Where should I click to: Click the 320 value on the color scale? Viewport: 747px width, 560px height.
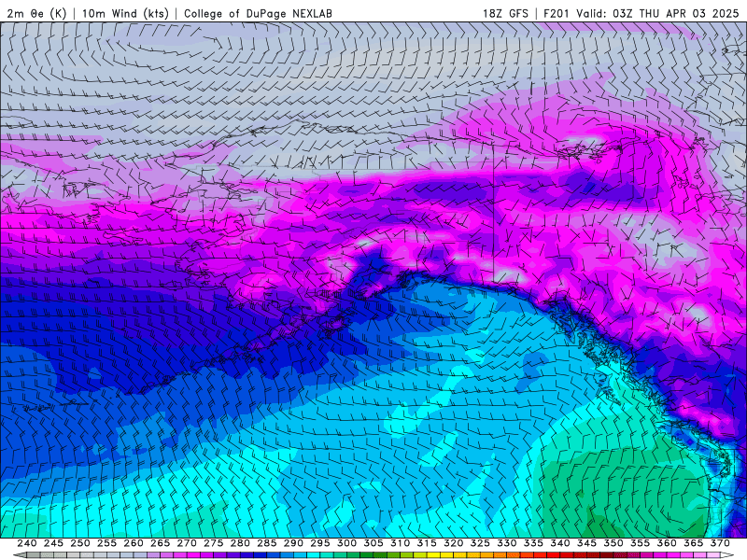pyautogui.click(x=454, y=543)
